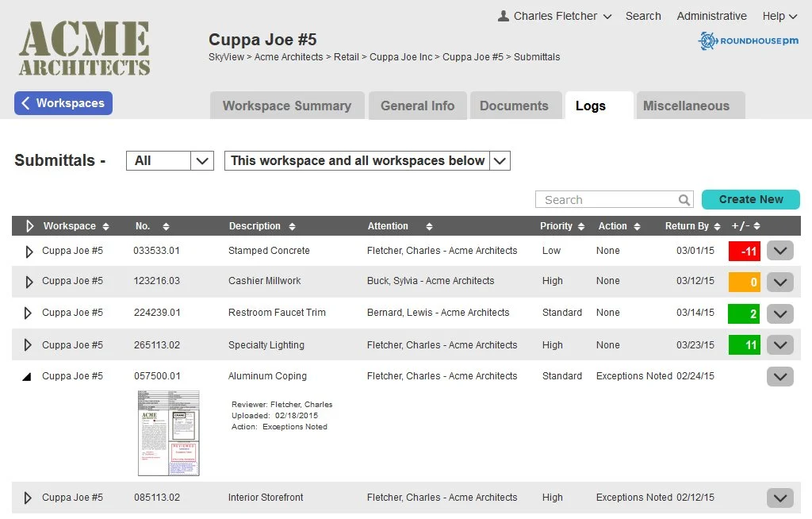The height and width of the screenshot is (519, 812).
Task: Click the Workspaces back button
Action: tap(63, 103)
